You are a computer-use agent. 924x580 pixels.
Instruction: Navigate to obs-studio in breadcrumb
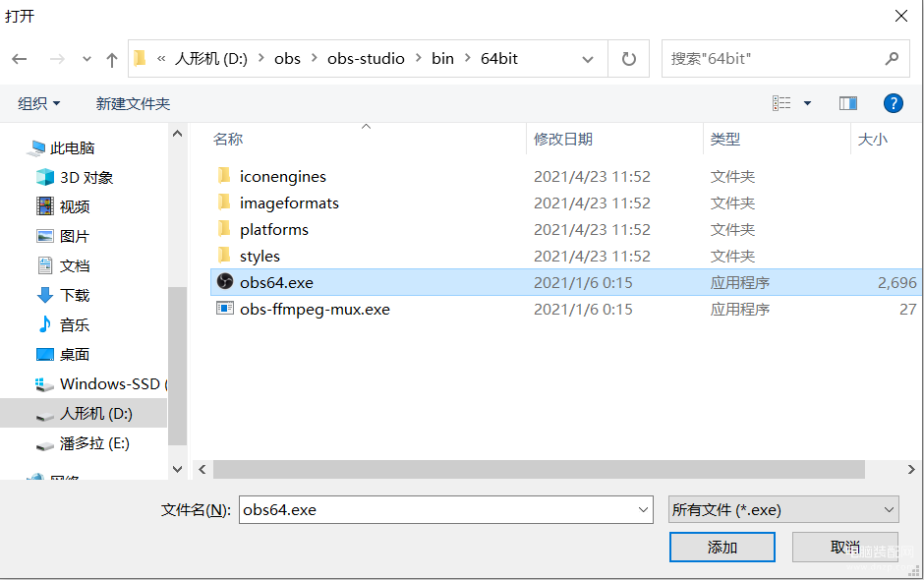pyautogui.click(x=366, y=58)
